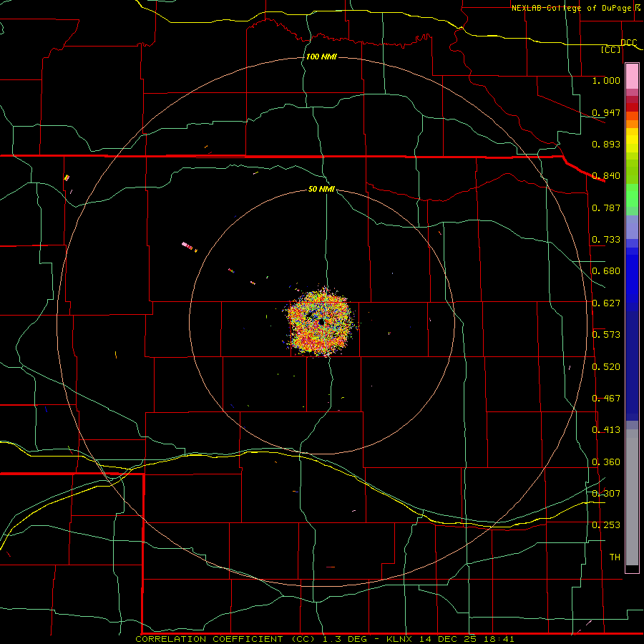
Task: Click the 14 DEC 25 date text
Action: pyautogui.click(x=448, y=639)
